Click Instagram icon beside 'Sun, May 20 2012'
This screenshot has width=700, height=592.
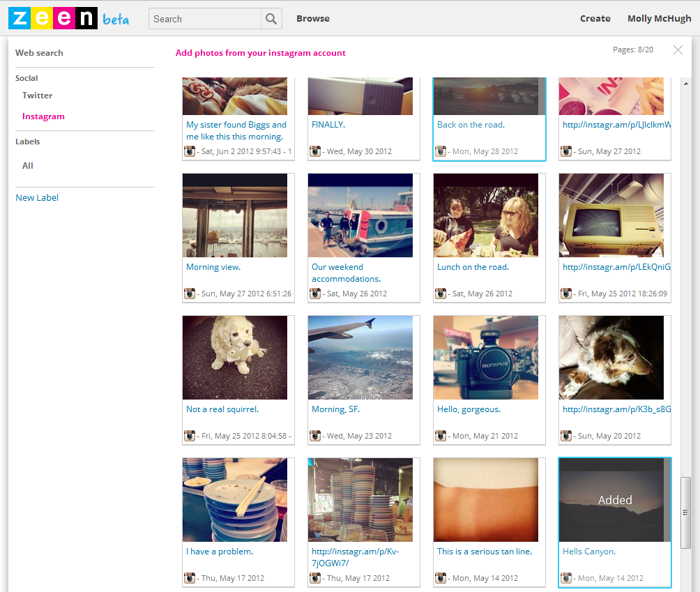[566, 435]
